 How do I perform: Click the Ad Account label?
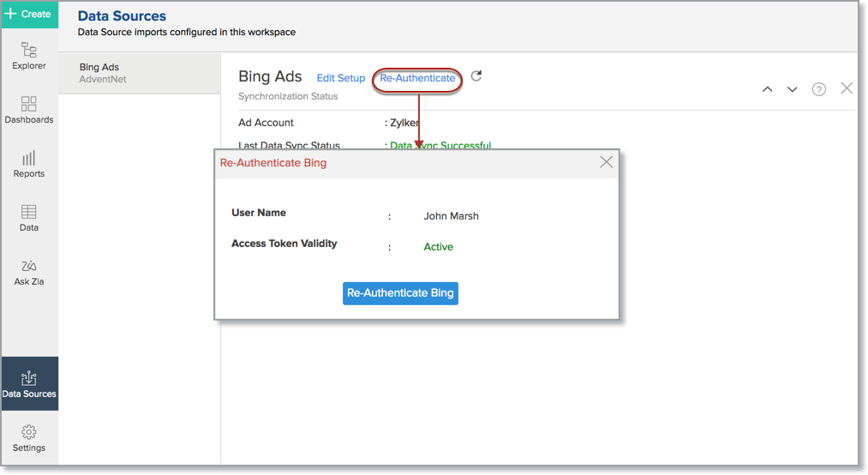[266, 123]
